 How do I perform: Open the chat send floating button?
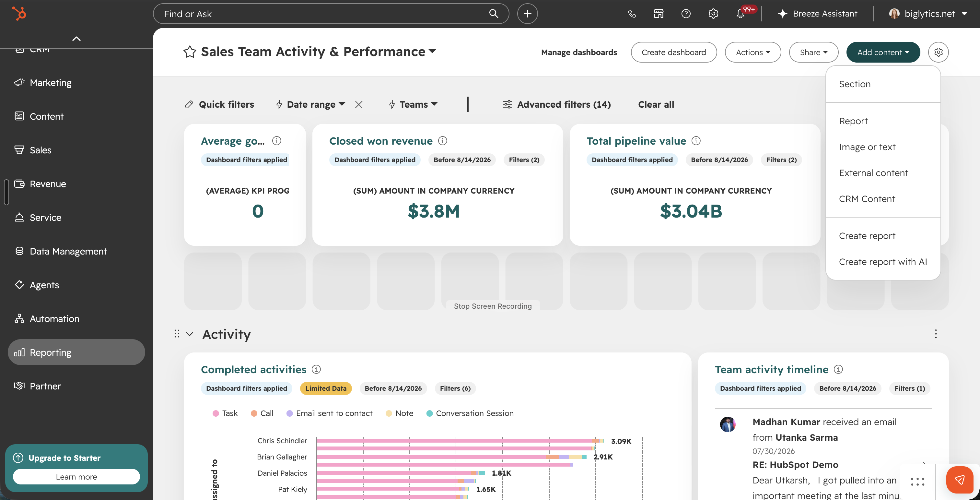tap(960, 480)
